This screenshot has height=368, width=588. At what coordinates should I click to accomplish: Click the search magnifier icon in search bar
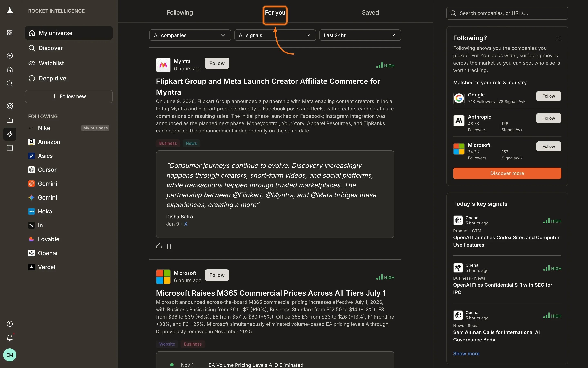coord(453,13)
